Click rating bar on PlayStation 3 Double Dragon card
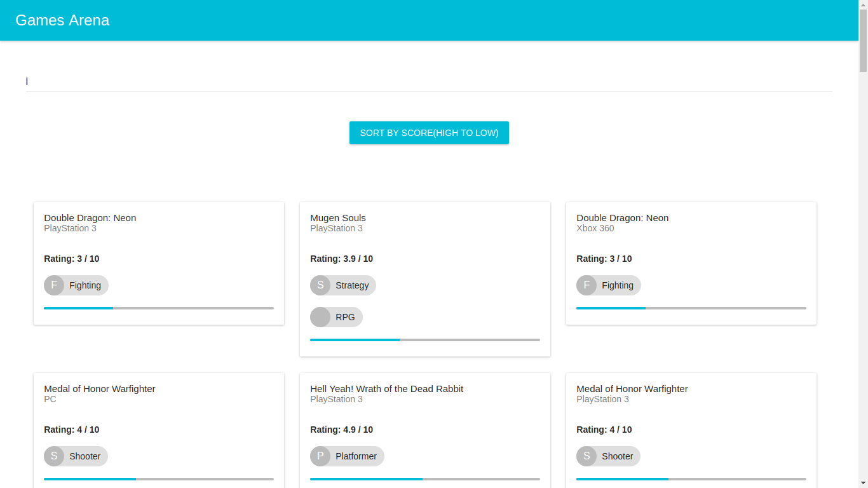Image resolution: width=868 pixels, height=488 pixels. point(159,308)
